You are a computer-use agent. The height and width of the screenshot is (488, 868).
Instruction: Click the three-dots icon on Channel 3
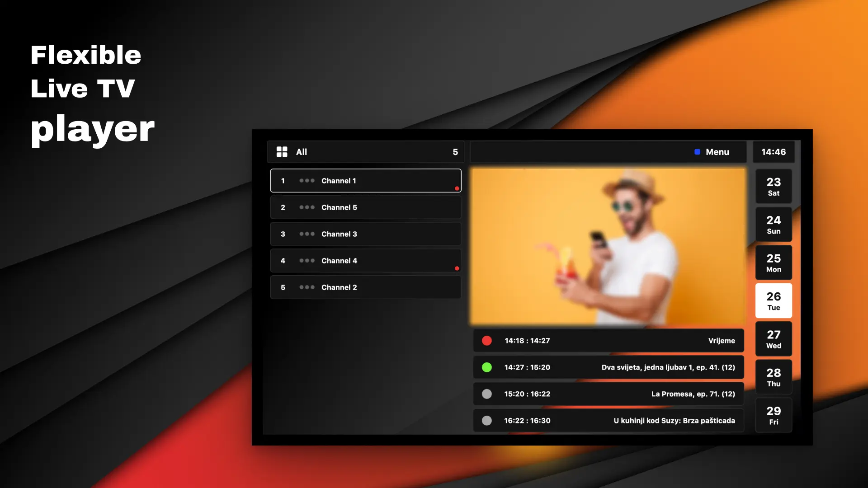click(x=307, y=234)
